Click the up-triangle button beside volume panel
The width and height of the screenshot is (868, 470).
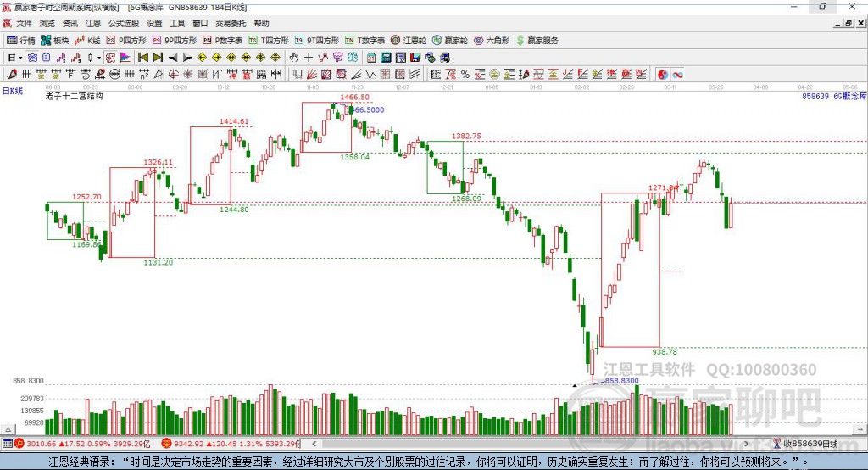(8, 429)
